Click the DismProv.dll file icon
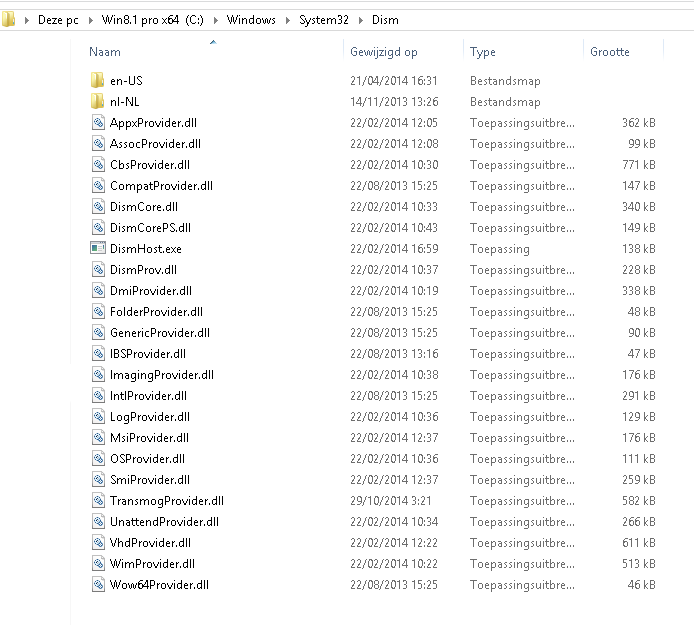694x625 pixels. point(98,270)
